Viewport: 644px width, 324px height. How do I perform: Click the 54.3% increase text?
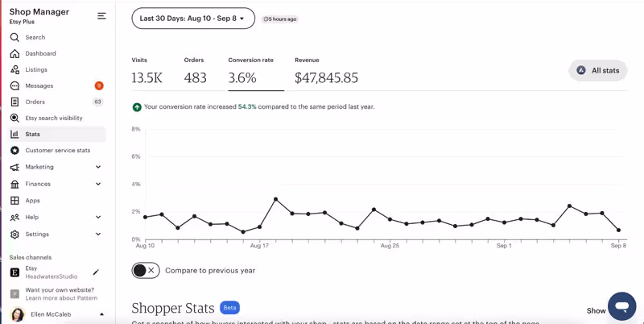[x=247, y=107]
